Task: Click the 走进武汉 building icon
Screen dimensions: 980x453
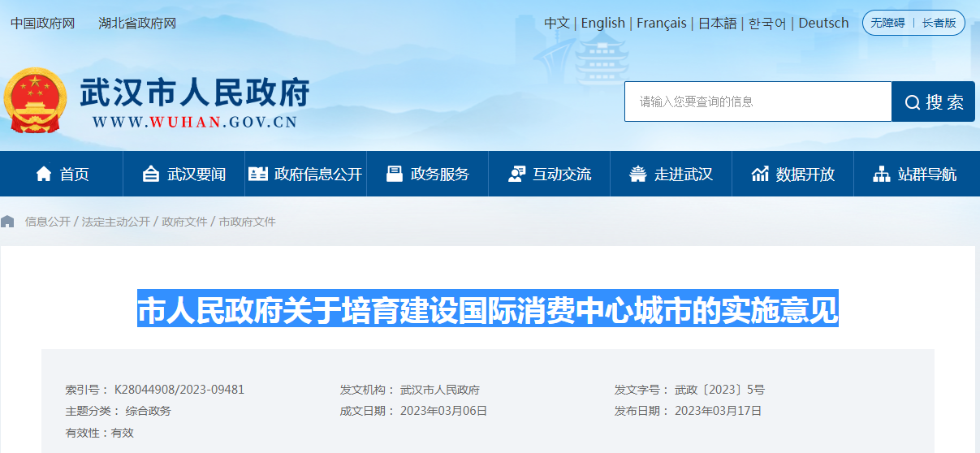Action: 638,174
